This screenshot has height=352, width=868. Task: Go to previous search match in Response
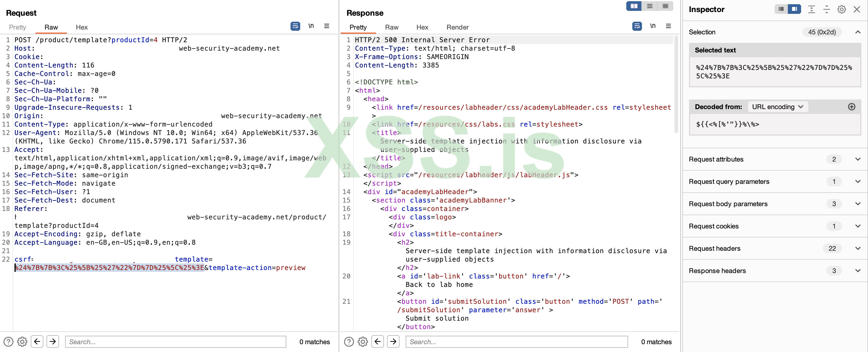coord(377,341)
